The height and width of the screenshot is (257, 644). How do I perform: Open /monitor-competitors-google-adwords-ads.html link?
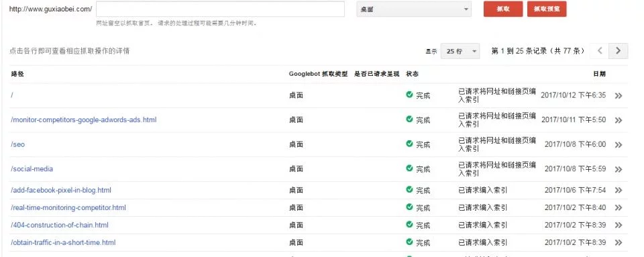84,120
